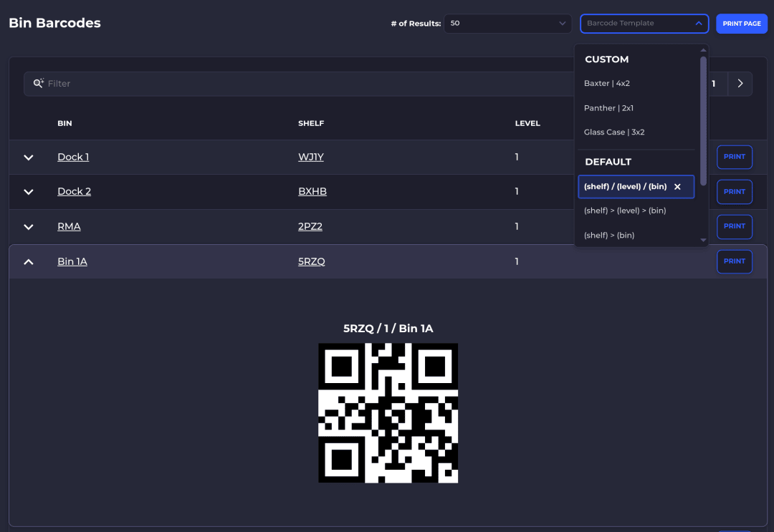Viewport: 774px width, 532px height.
Task: Select (shelf) > (level) > (bin) option
Action: pyautogui.click(x=624, y=211)
